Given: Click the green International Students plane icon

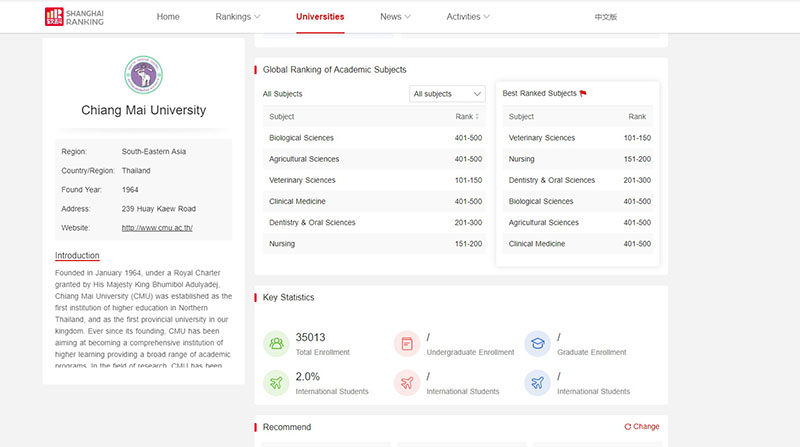Looking at the screenshot, I should pos(276,383).
